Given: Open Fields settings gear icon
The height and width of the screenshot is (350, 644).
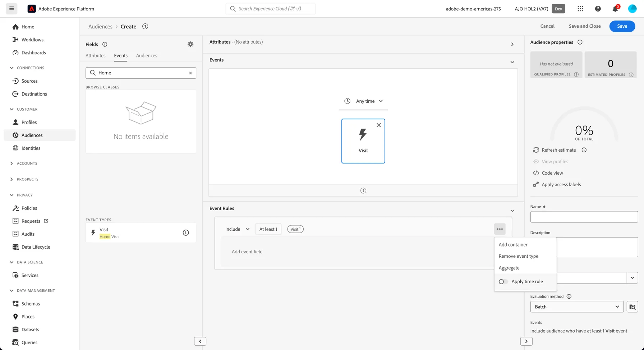Looking at the screenshot, I should (x=190, y=44).
